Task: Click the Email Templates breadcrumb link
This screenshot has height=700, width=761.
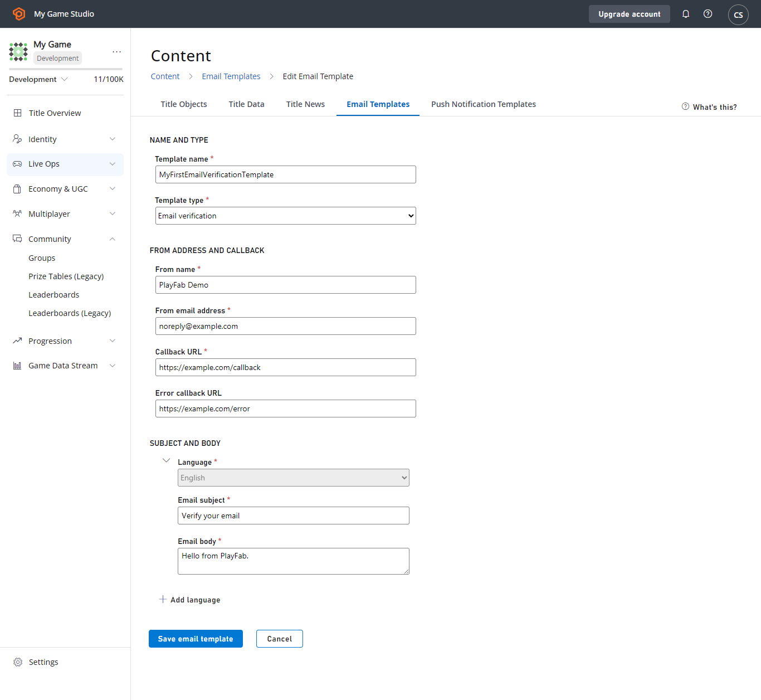Action: tap(231, 76)
